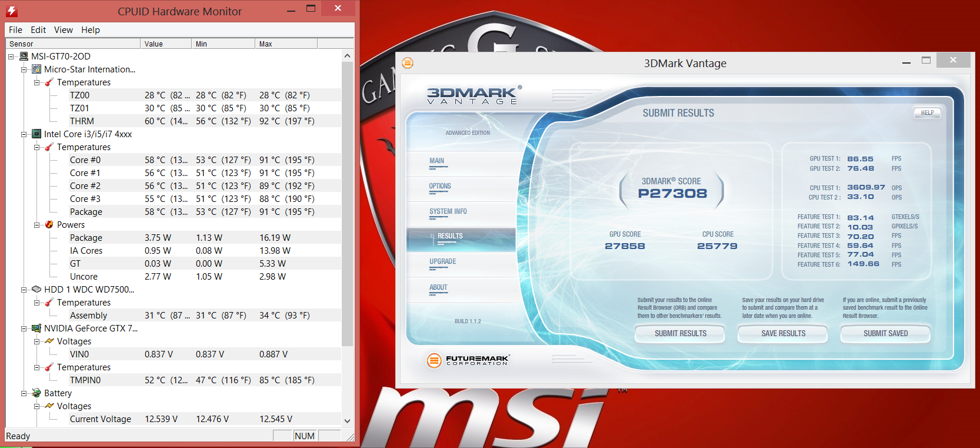Click the CPU chip icon beside Intel Core

coord(36,134)
